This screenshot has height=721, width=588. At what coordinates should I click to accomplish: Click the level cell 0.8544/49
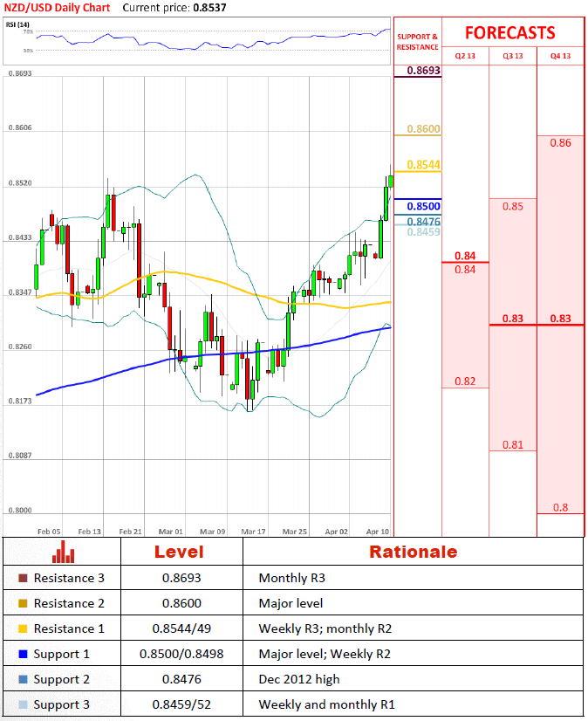pos(181,628)
